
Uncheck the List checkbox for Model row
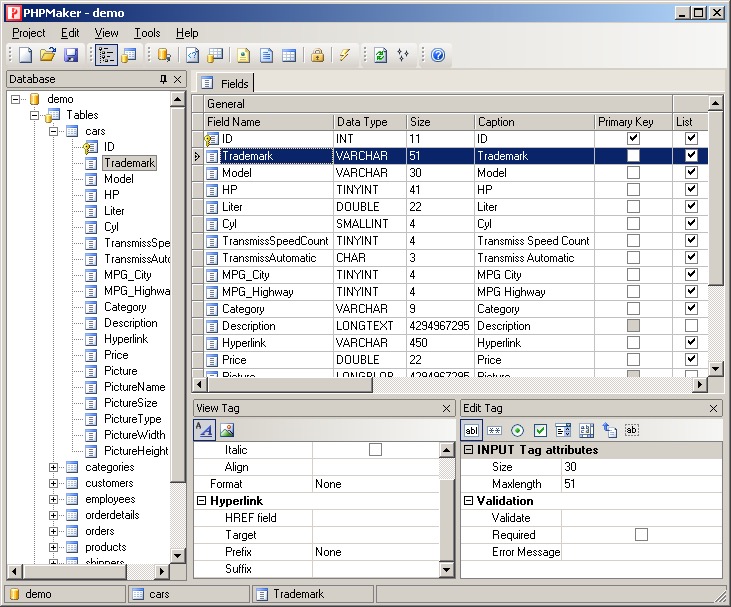coord(691,173)
